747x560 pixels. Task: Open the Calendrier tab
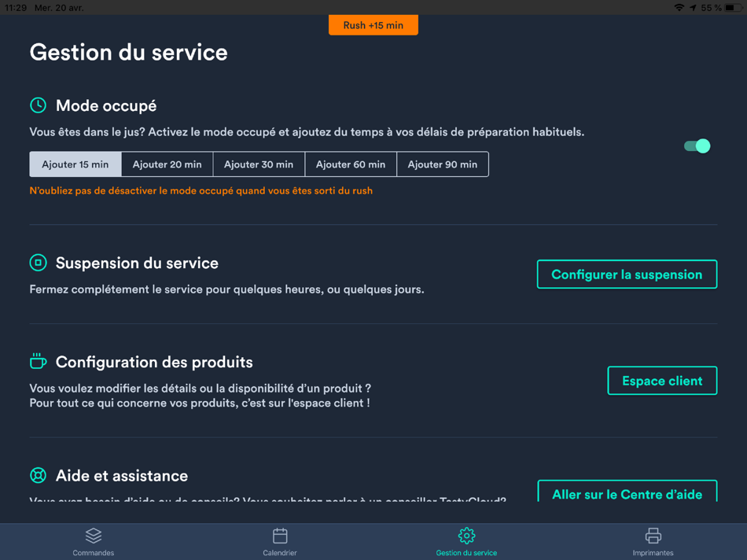click(279, 541)
